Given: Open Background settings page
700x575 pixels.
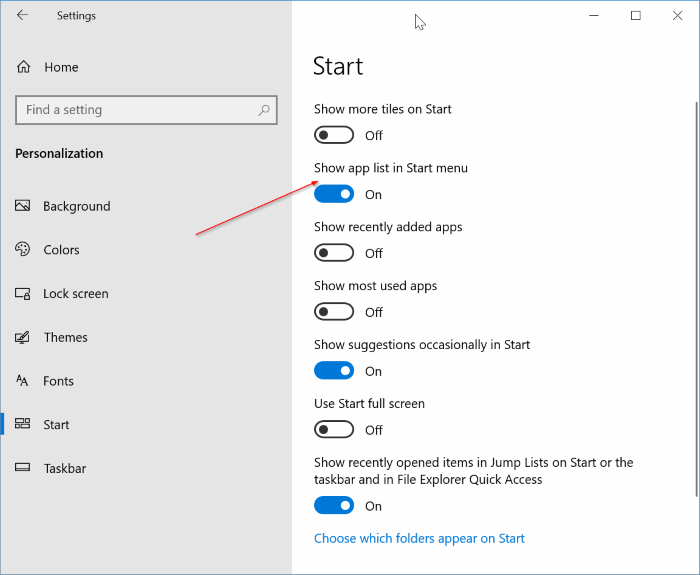Looking at the screenshot, I should click(77, 206).
